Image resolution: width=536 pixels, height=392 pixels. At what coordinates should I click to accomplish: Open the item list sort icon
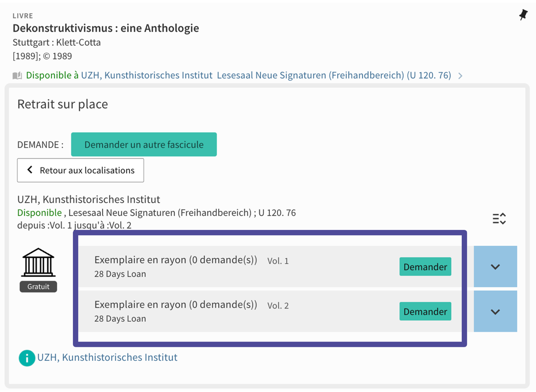(x=499, y=218)
